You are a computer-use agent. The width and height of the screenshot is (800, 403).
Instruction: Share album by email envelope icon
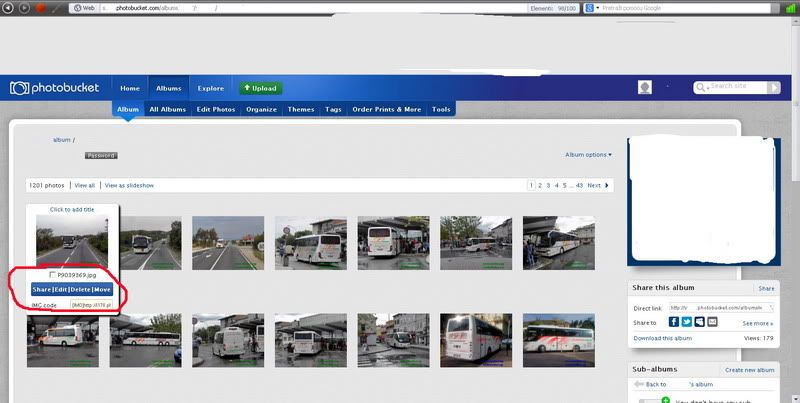[x=712, y=322]
